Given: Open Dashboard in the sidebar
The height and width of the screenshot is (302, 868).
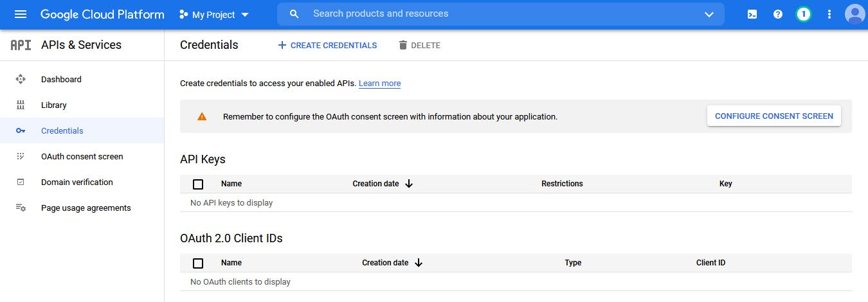Looking at the screenshot, I should tap(82, 79).
